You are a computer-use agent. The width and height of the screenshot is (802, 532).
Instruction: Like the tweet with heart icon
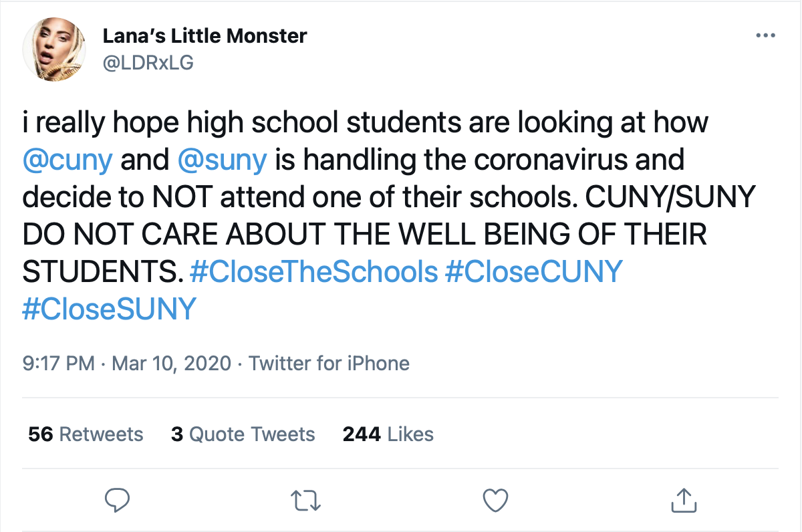(495, 499)
